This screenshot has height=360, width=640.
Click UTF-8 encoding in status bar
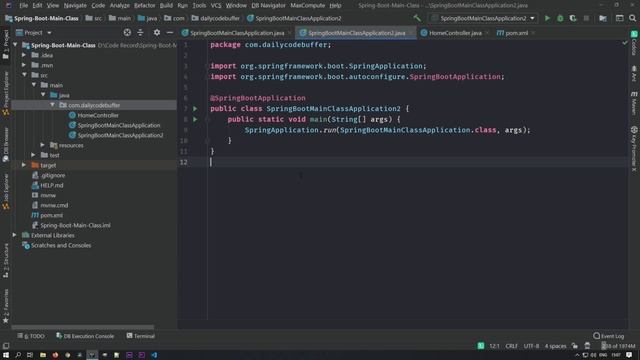531,346
